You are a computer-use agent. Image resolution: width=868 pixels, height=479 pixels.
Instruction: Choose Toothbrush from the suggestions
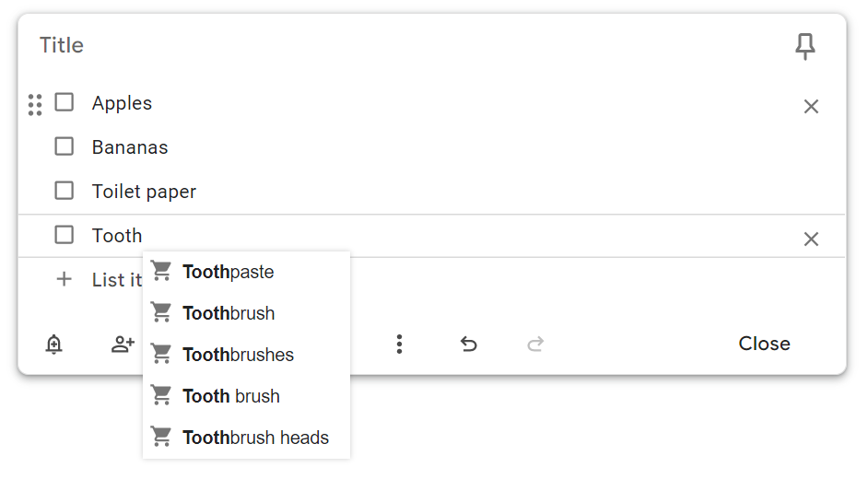point(229,313)
